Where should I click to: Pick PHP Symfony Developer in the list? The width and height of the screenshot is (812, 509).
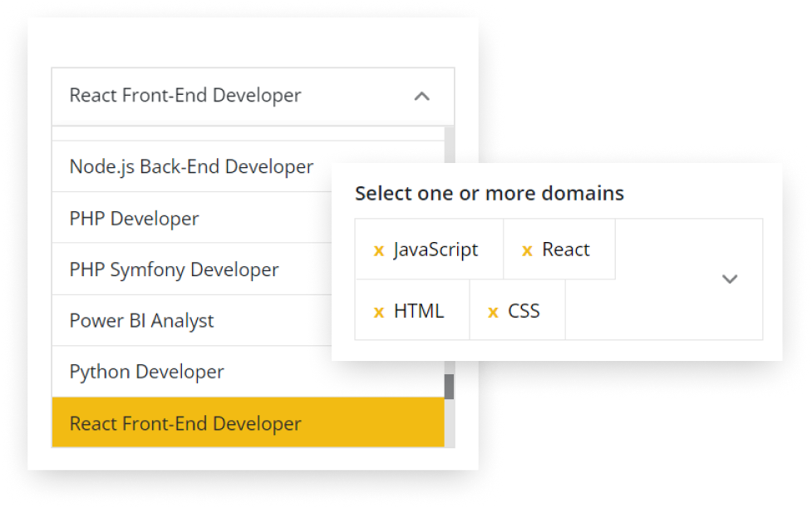tap(174, 269)
